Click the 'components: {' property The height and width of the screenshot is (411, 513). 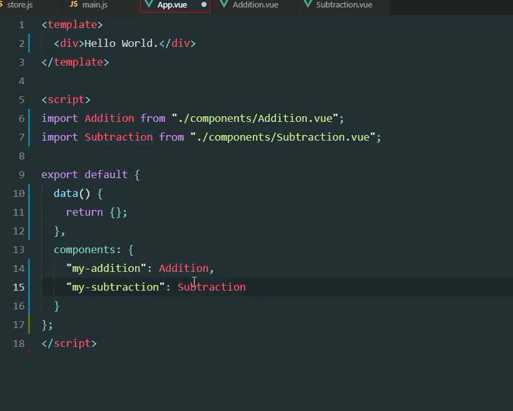(94, 250)
